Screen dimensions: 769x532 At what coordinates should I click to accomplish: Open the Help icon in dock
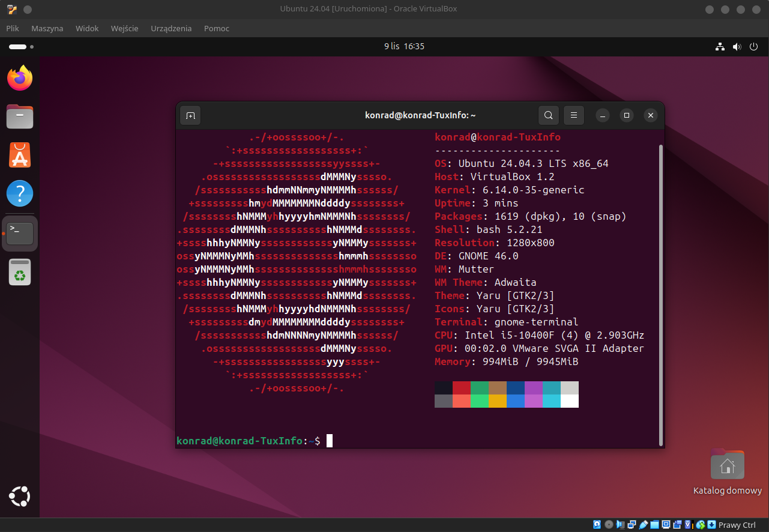(20, 194)
